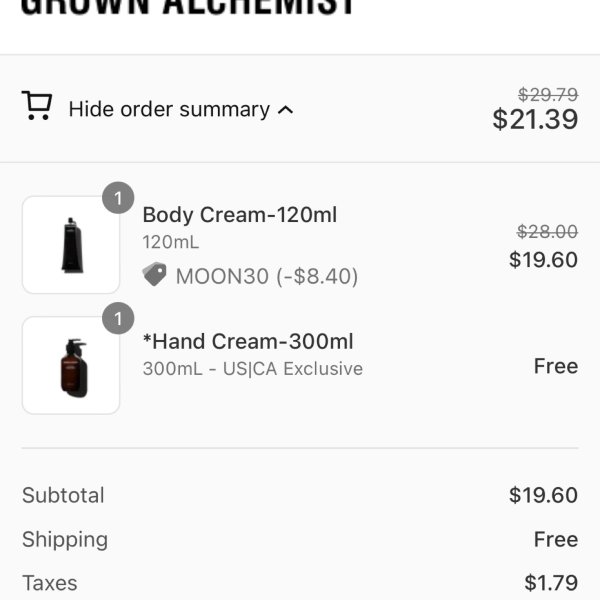Click the $21.39 order total

click(535, 119)
